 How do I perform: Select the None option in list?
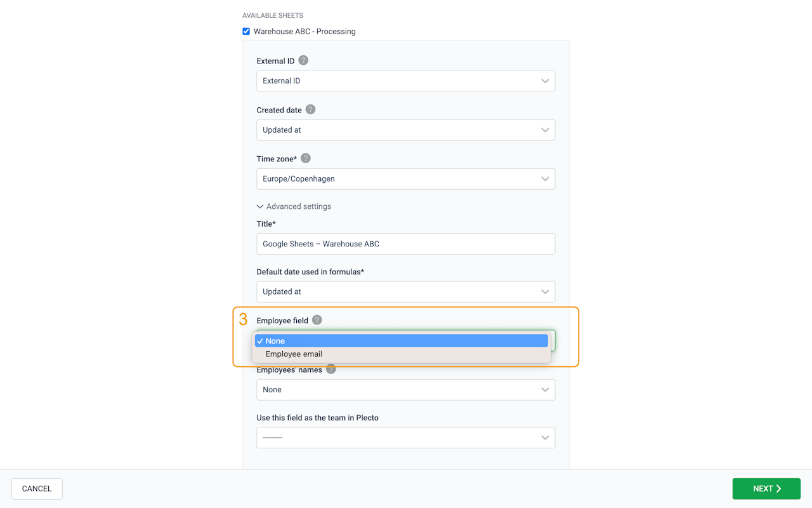pos(401,341)
